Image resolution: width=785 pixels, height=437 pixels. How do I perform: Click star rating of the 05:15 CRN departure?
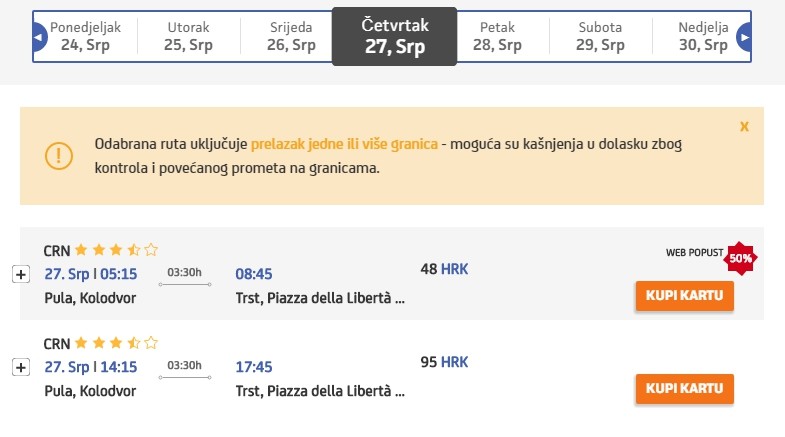pyautogui.click(x=116, y=250)
